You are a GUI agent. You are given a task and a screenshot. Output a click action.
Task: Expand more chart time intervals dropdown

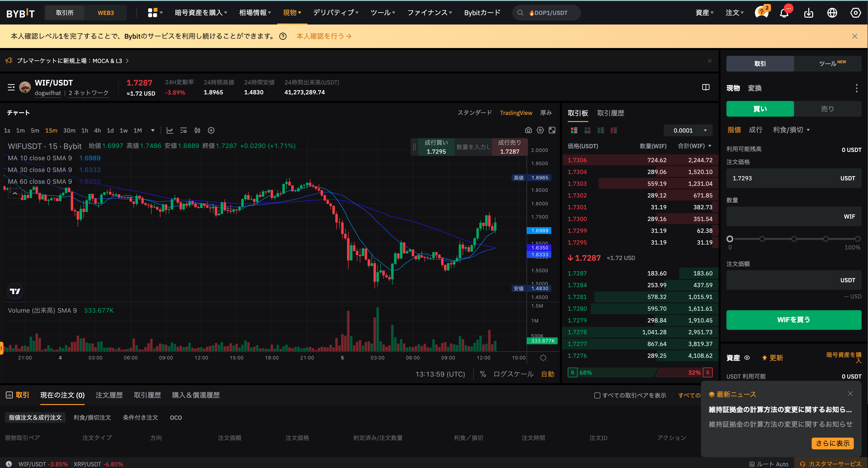click(153, 131)
